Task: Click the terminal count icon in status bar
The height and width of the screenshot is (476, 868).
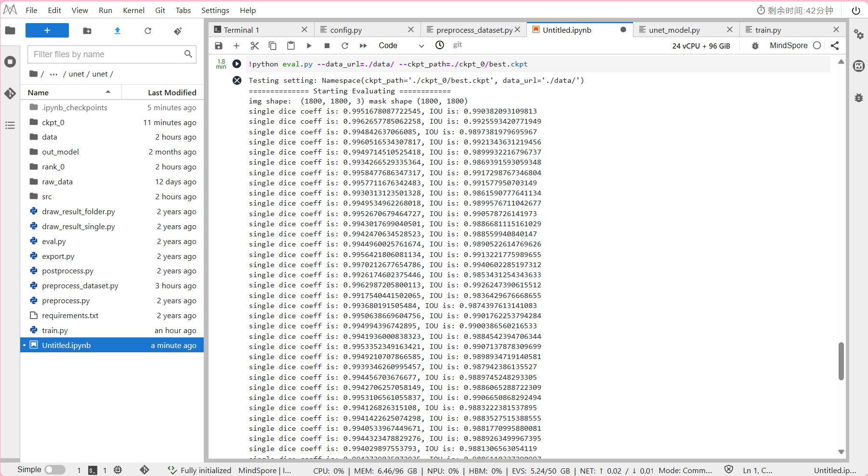Action: pyautogui.click(x=92, y=470)
